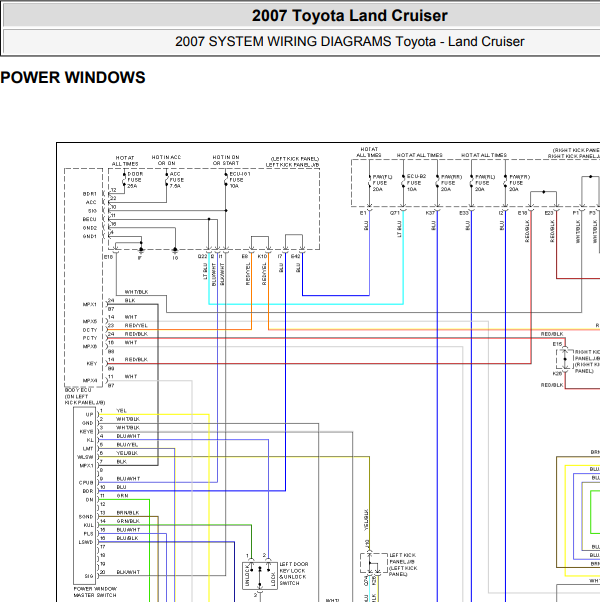The height and width of the screenshot is (602, 600).
Task: Click the "GND1" pin label
Action: (89, 236)
